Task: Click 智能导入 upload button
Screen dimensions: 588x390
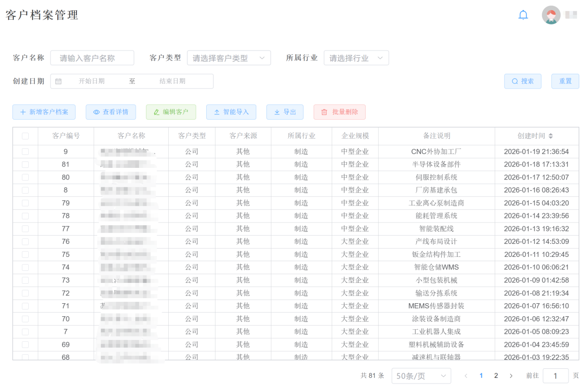Action: pos(231,112)
